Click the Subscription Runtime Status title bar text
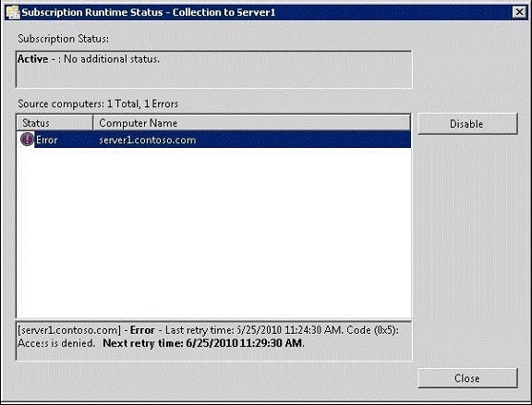 click(149, 12)
